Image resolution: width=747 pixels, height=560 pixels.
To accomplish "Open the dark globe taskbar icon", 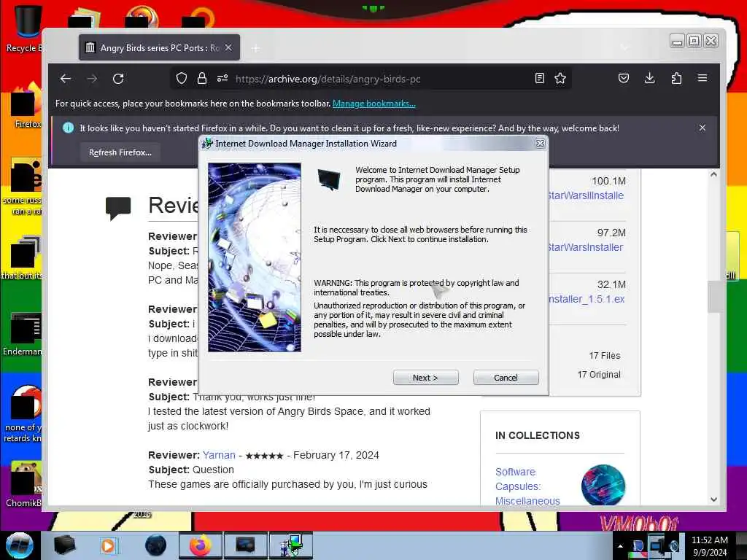I will (155, 545).
